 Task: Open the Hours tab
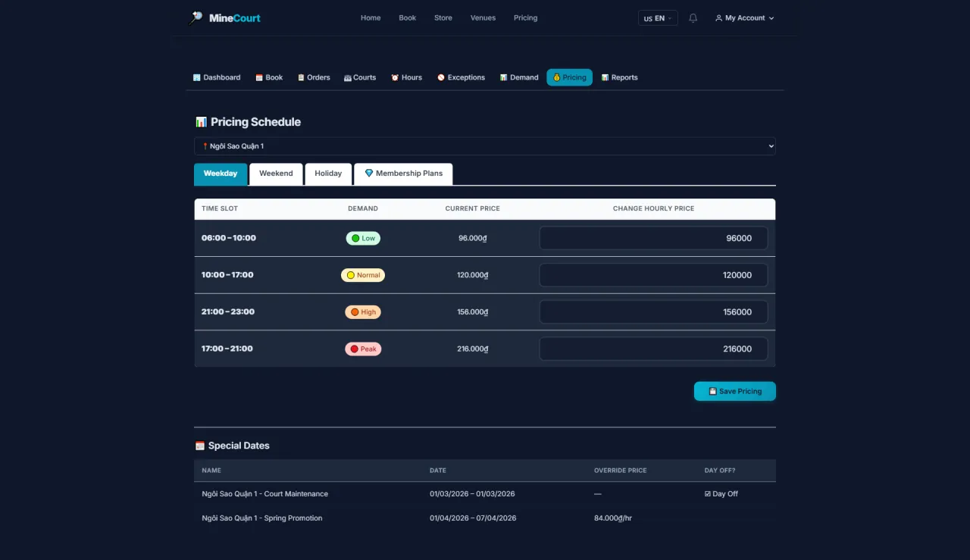(407, 77)
